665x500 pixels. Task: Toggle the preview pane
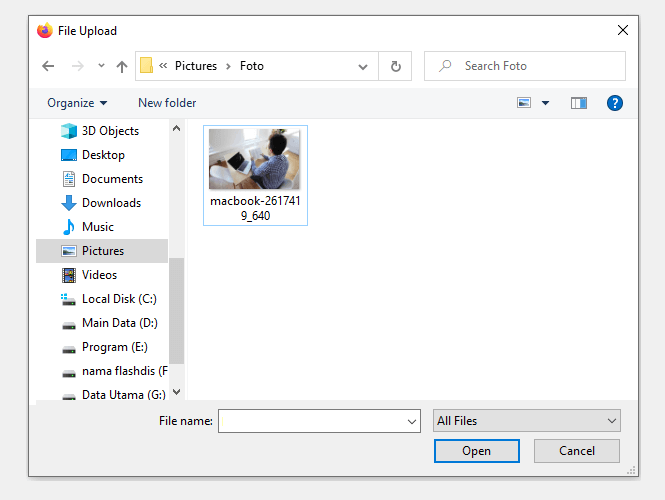(579, 103)
